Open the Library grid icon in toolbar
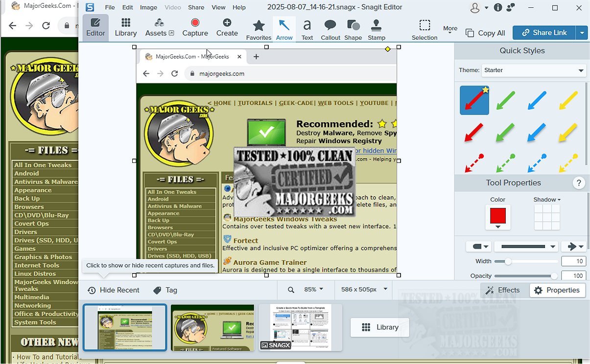The height and width of the screenshot is (364, 590). pos(126,27)
